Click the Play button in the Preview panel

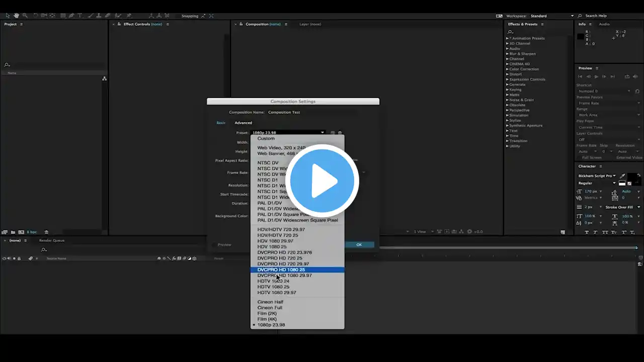pyautogui.click(x=596, y=76)
